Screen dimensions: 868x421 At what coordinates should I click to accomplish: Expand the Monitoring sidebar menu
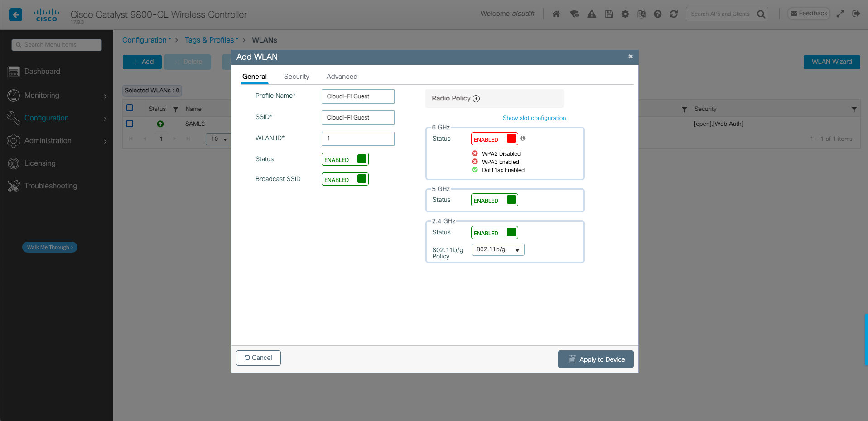pos(57,96)
